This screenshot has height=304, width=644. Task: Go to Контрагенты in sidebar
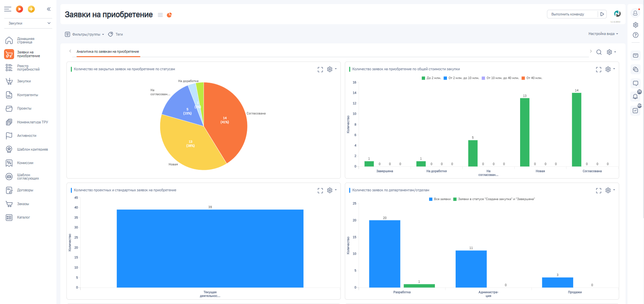point(28,95)
